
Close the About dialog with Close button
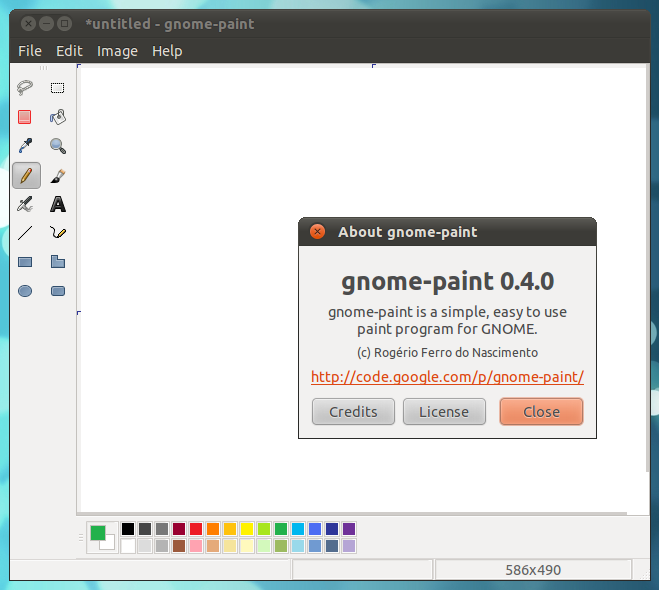541,411
